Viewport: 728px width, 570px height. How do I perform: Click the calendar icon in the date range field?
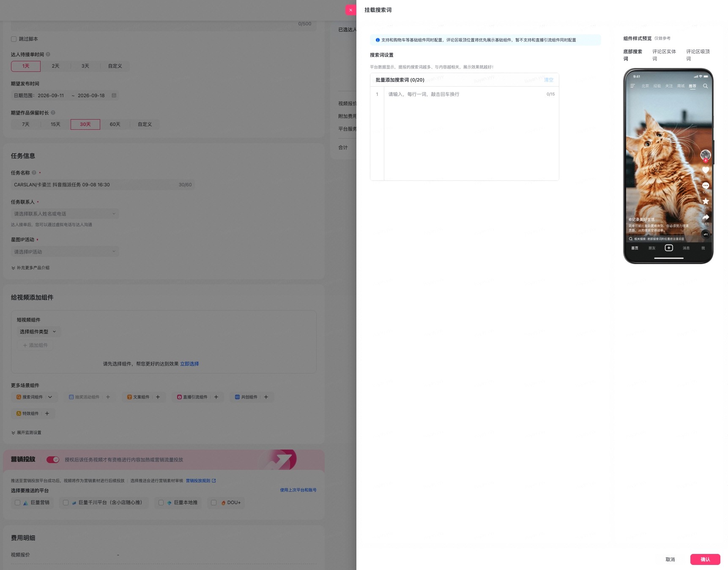[114, 95]
